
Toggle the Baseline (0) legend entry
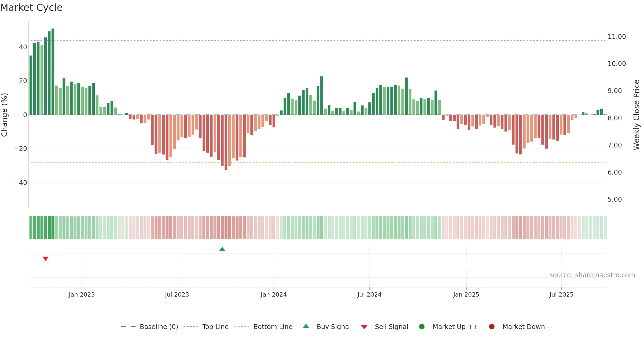click(149, 327)
